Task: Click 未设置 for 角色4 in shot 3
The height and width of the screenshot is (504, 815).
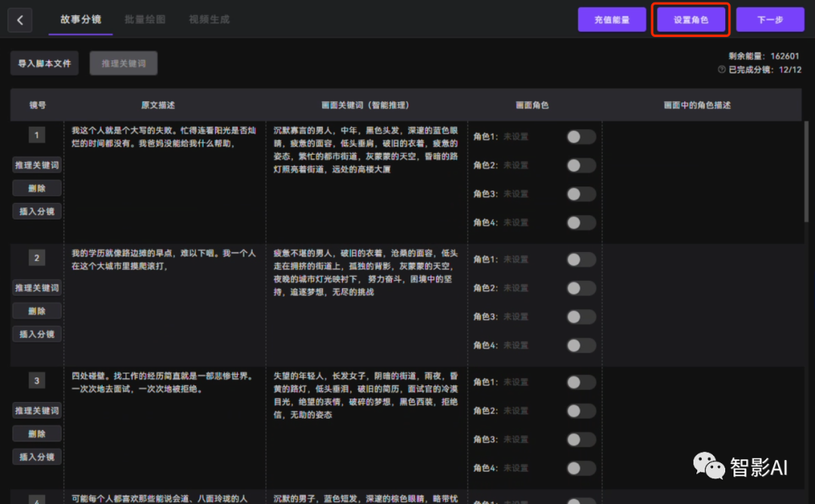Action: tap(515, 468)
